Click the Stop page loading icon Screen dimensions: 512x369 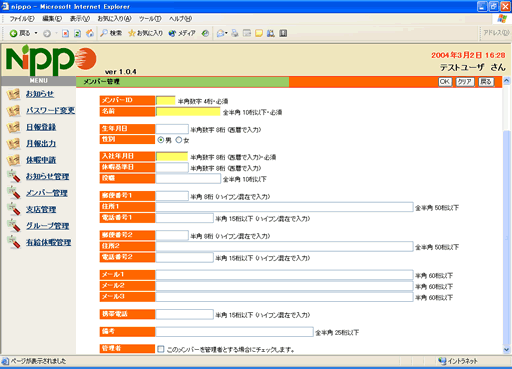(x=66, y=33)
